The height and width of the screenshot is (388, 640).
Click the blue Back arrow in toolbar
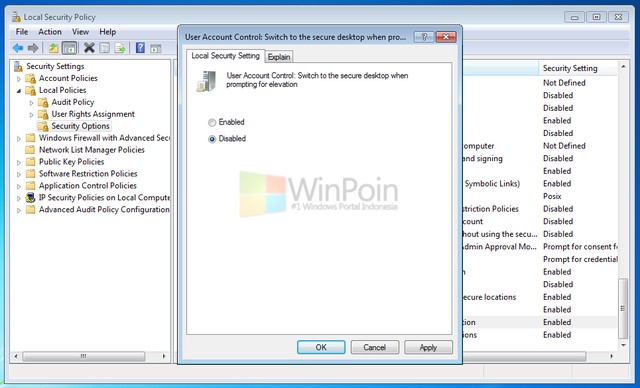[18, 48]
